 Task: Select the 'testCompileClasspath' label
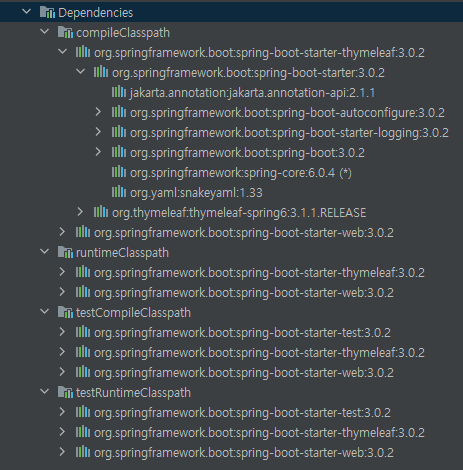point(133,313)
